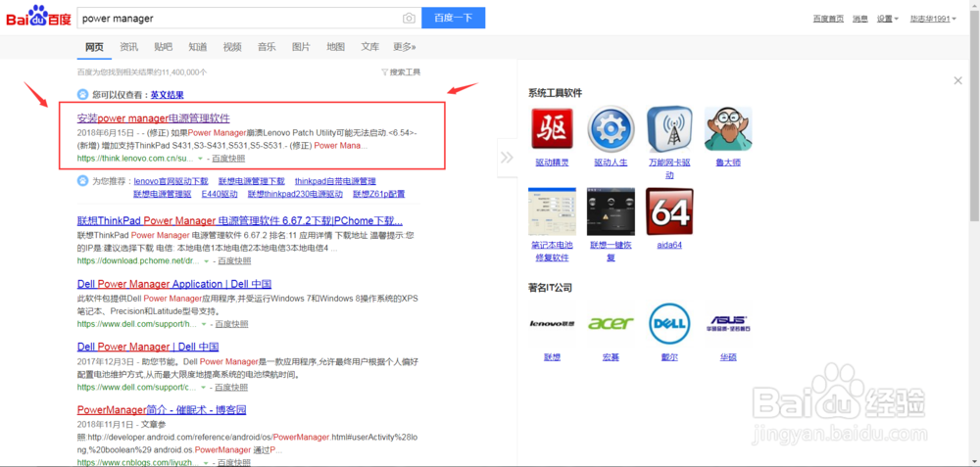Switch to 贴吧 tab
The height and width of the screenshot is (467, 980).
pyautogui.click(x=163, y=47)
